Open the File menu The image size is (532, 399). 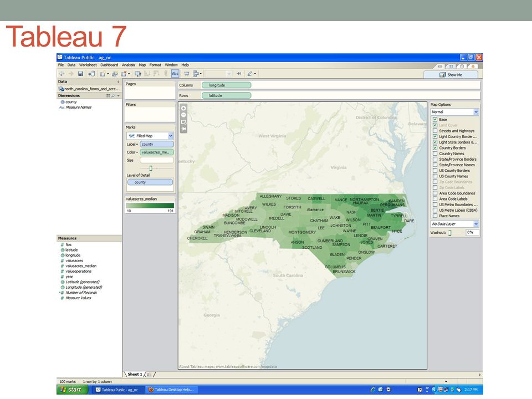tap(61, 65)
